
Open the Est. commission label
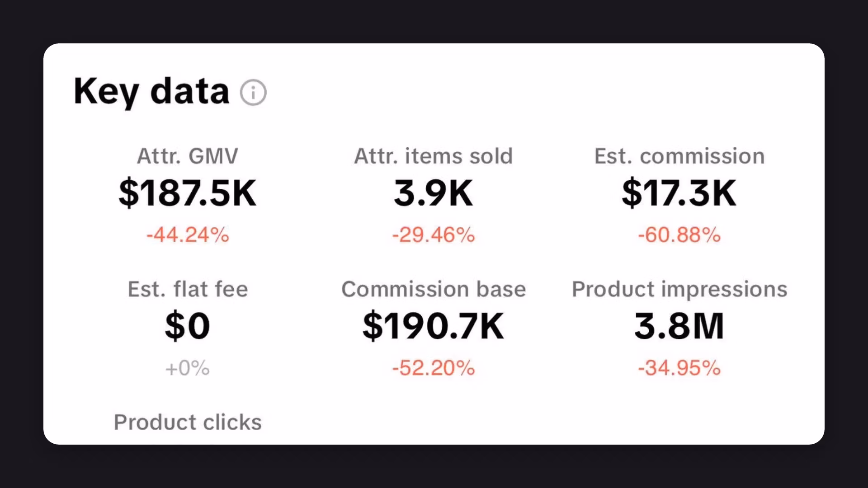(x=679, y=156)
